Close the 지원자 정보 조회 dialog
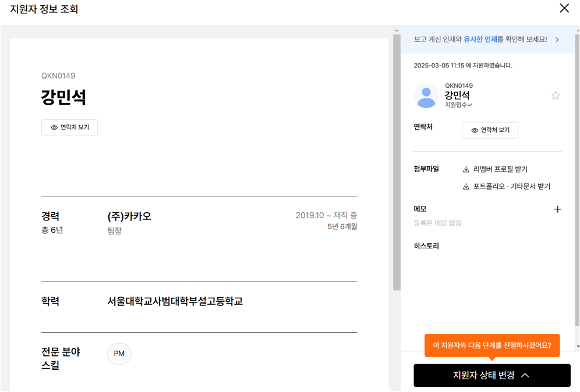The image size is (580, 392). pyautogui.click(x=564, y=8)
